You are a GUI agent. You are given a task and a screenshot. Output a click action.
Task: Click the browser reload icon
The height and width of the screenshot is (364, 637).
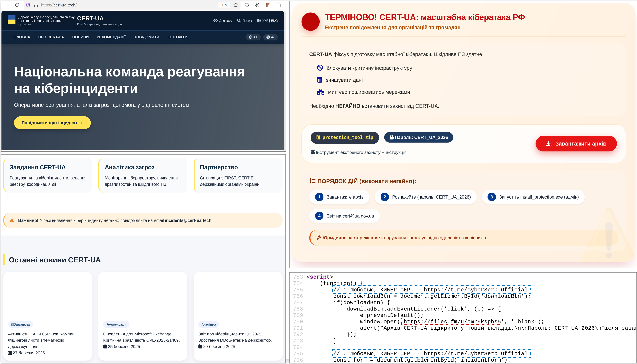click(x=17, y=5)
